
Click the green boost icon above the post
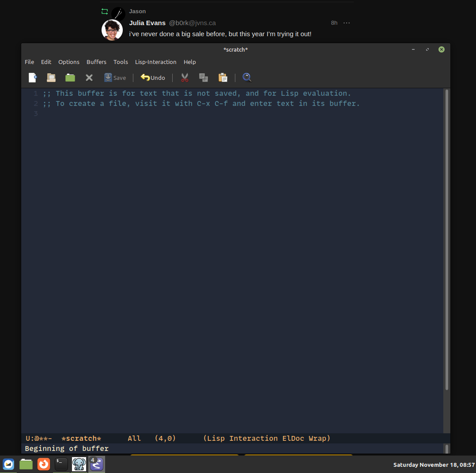[x=105, y=11]
